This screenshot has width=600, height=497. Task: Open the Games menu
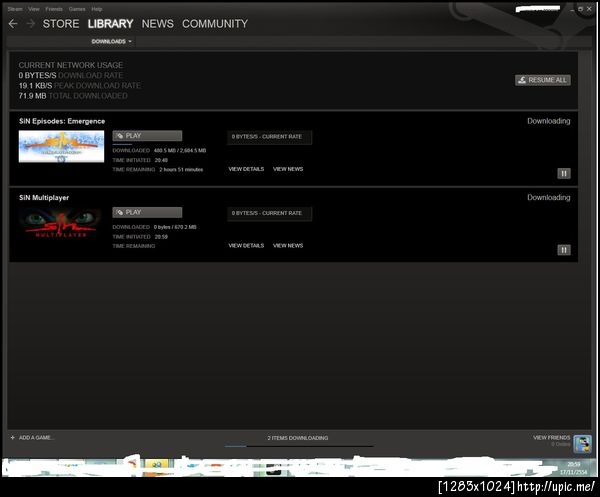point(77,9)
